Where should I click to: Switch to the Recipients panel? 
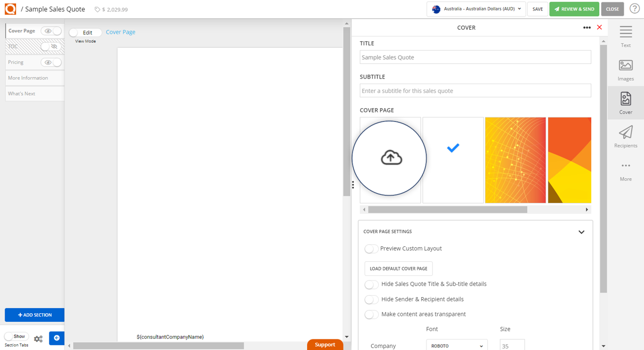coord(625,137)
